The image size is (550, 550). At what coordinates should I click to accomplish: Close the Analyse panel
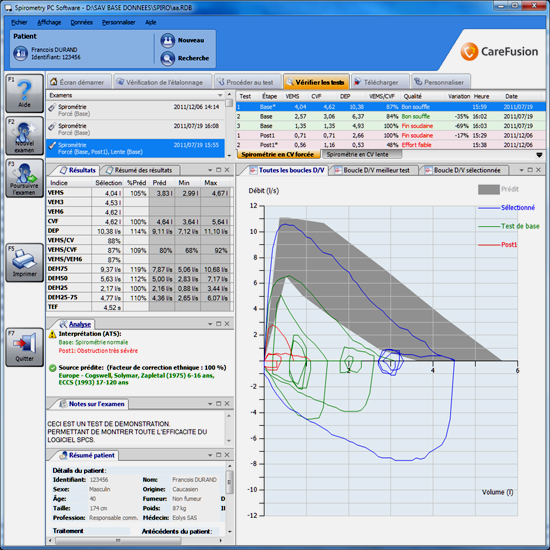click(227, 324)
